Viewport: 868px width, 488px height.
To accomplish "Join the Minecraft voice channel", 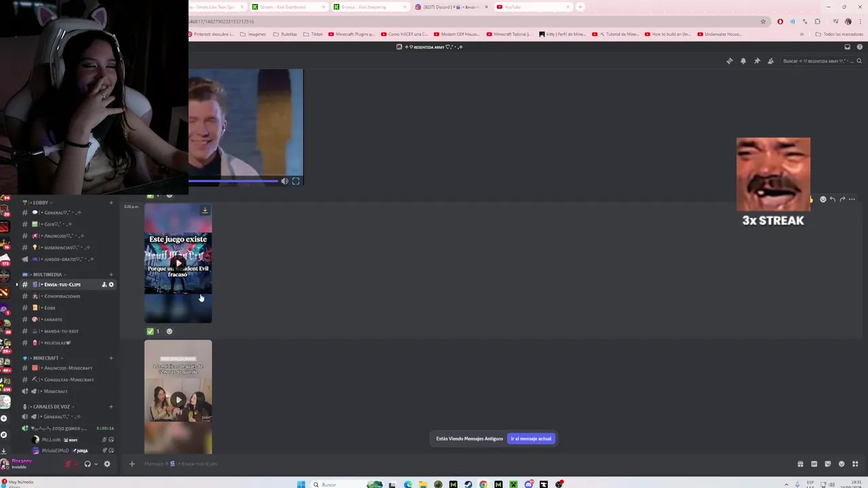I will 66,391.
